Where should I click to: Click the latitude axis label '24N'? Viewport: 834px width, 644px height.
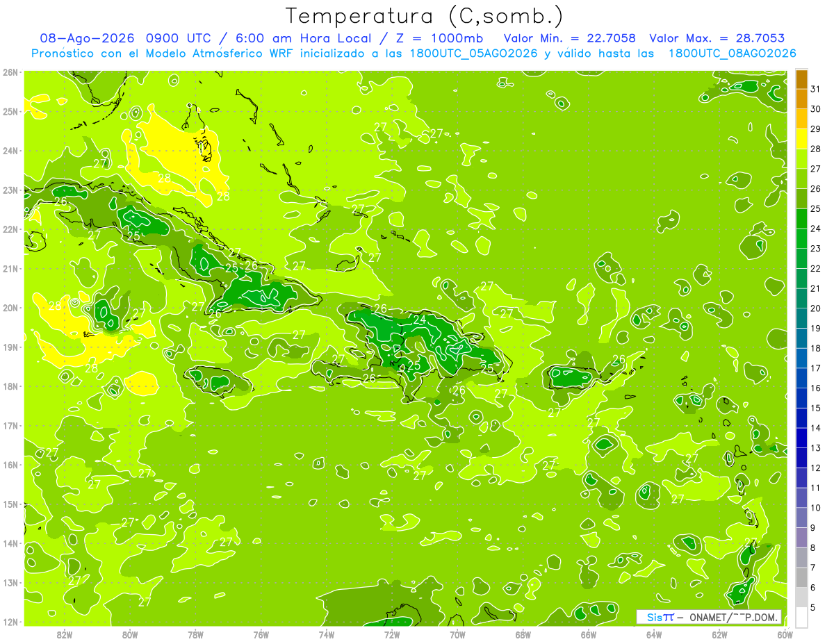(10, 151)
